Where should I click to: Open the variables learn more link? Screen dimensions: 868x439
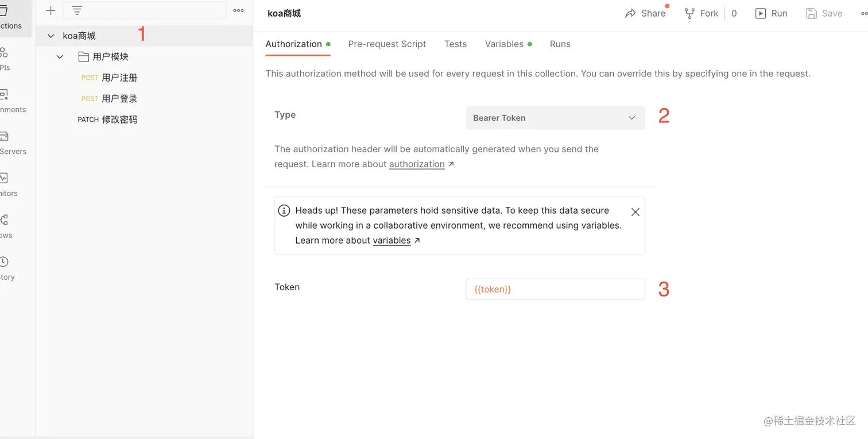pyautogui.click(x=392, y=241)
